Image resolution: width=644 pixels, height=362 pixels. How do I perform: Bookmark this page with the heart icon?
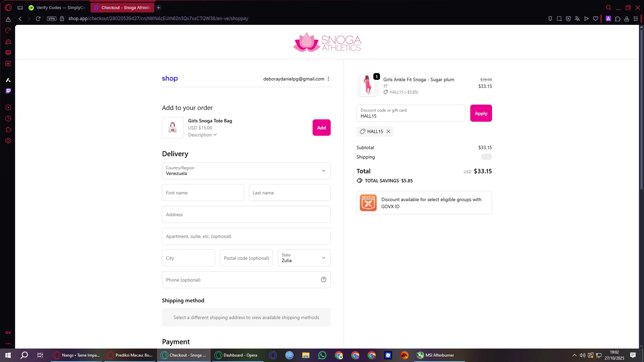tap(595, 18)
